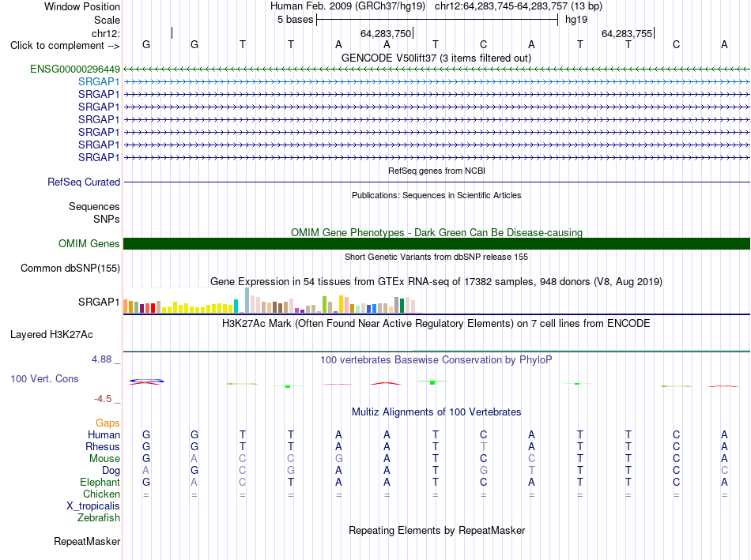Select the Mouse alignment row label
The width and height of the screenshot is (751, 560).
click(x=104, y=459)
